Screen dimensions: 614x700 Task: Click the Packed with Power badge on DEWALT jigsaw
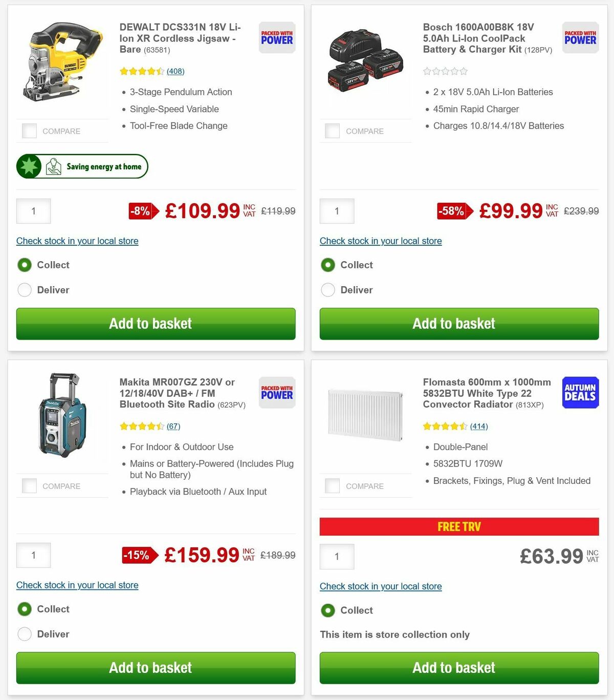pyautogui.click(x=276, y=37)
